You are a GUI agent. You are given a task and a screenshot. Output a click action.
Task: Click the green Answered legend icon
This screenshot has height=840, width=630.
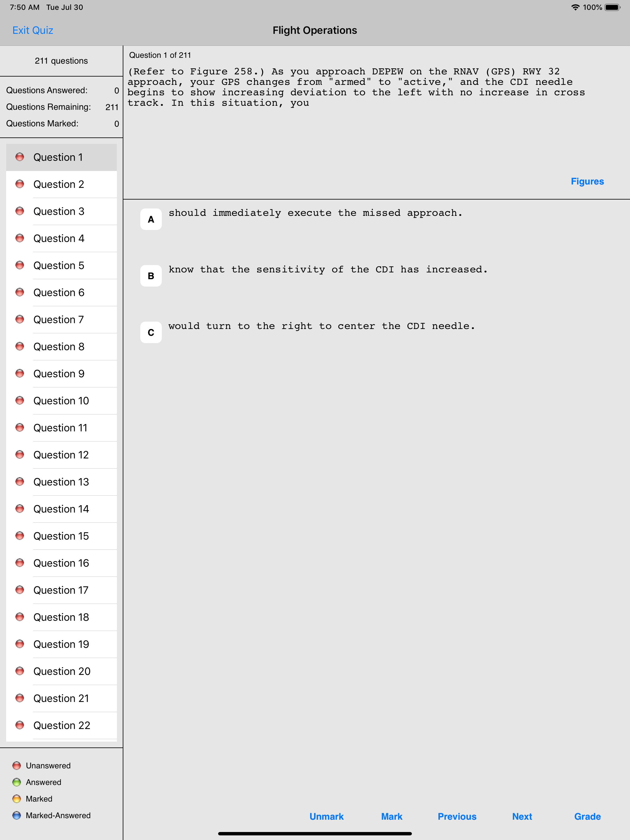[16, 782]
